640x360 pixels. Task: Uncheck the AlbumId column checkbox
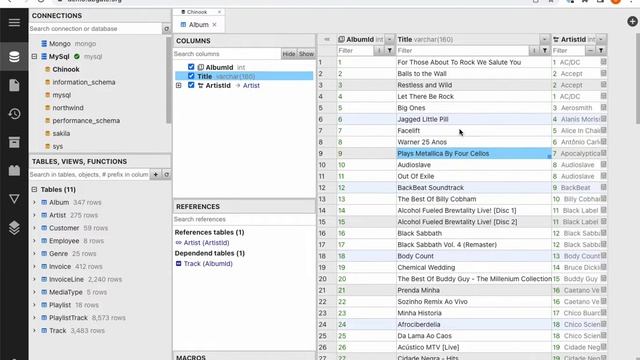(x=191, y=67)
